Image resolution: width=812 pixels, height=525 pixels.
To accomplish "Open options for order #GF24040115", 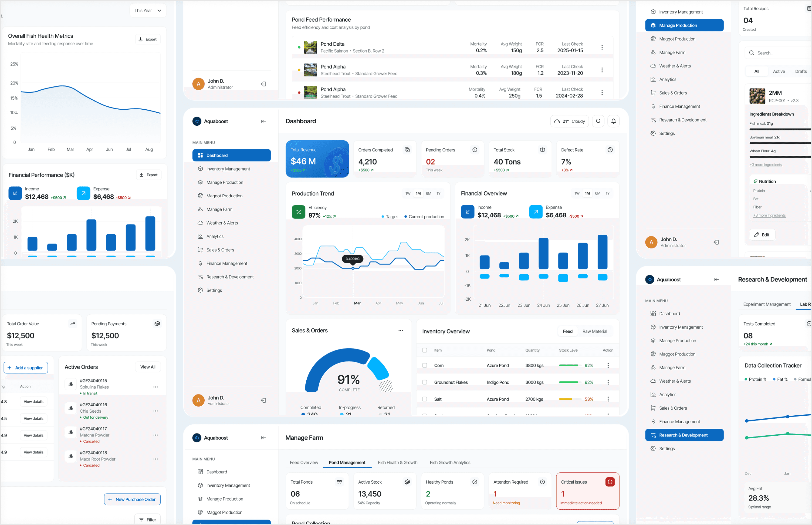I will pyautogui.click(x=156, y=387).
